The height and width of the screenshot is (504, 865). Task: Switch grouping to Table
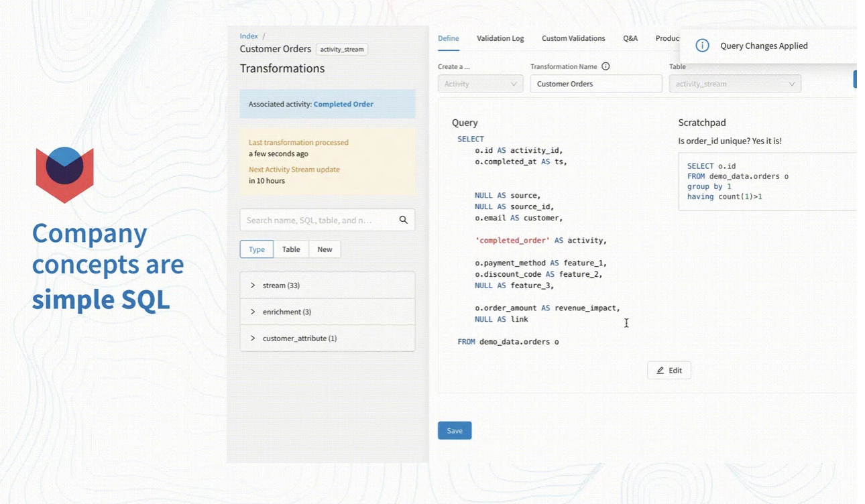[291, 249]
